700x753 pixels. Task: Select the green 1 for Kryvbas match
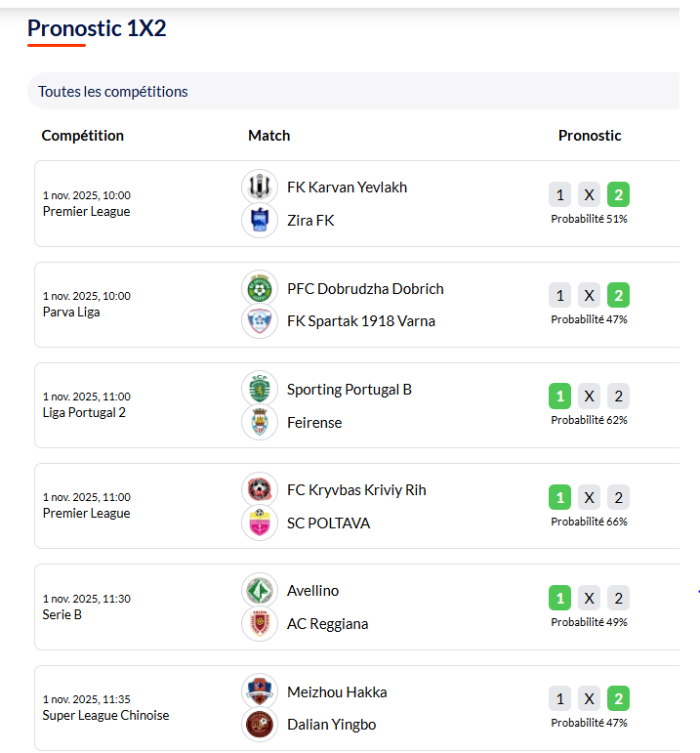tap(559, 497)
